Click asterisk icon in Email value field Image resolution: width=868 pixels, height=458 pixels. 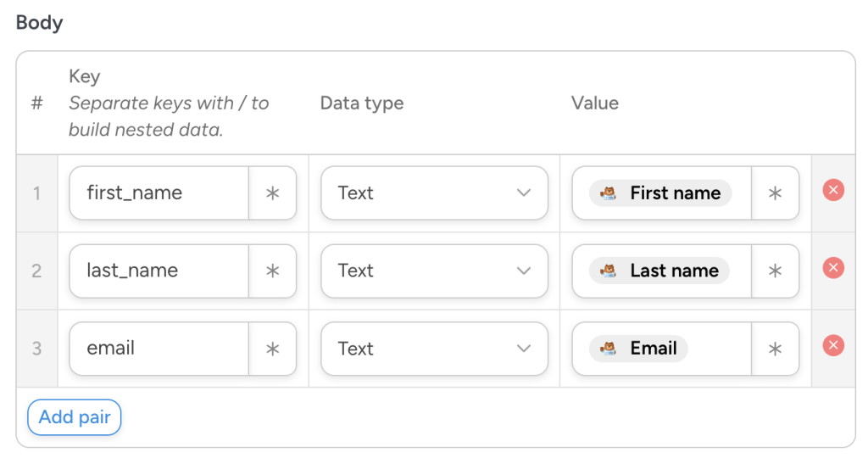point(775,349)
